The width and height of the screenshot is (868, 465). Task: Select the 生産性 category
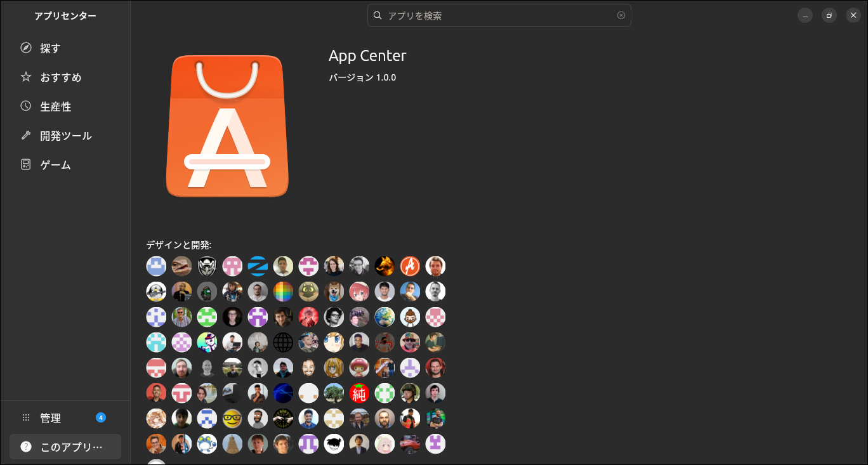(65, 107)
